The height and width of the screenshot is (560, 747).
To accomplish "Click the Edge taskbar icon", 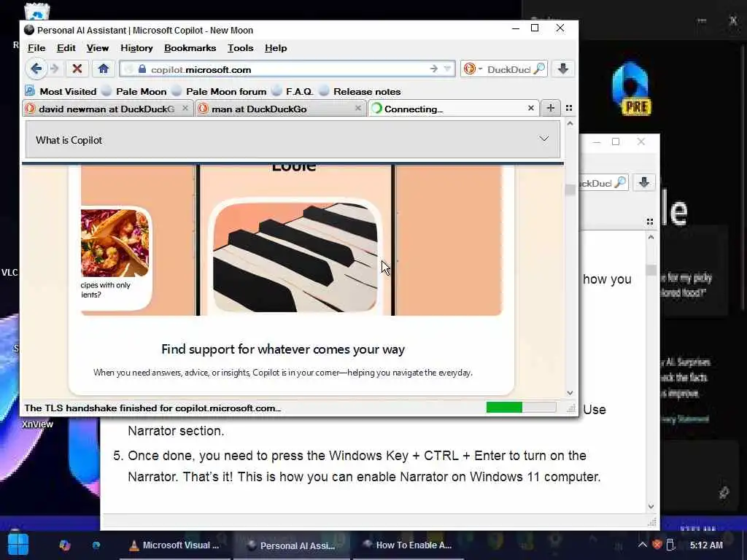I will [96, 545].
